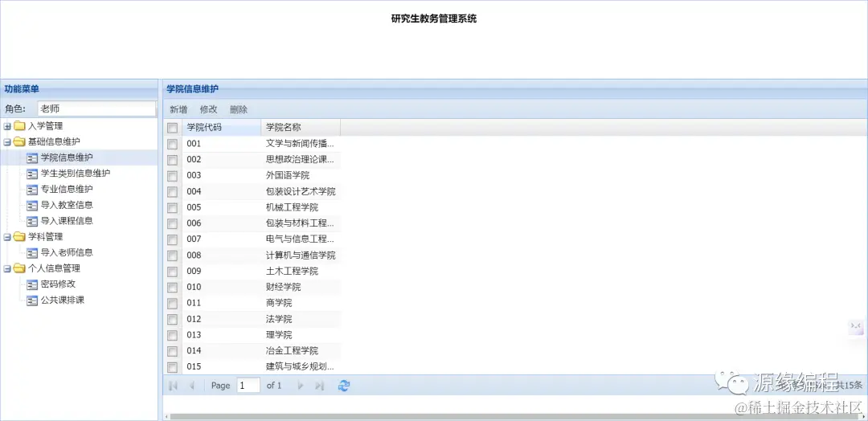Click the 基础信息维护 folder icon
The height and width of the screenshot is (421, 868).
click(x=19, y=141)
